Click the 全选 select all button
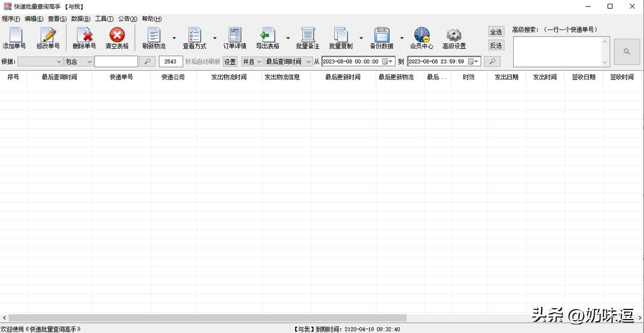The image size is (644, 333). pos(496,32)
